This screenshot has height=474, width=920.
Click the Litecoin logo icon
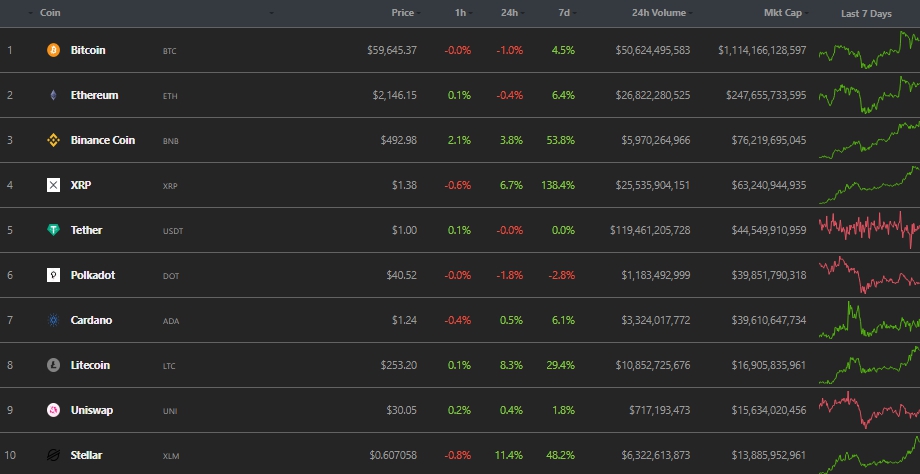click(53, 365)
